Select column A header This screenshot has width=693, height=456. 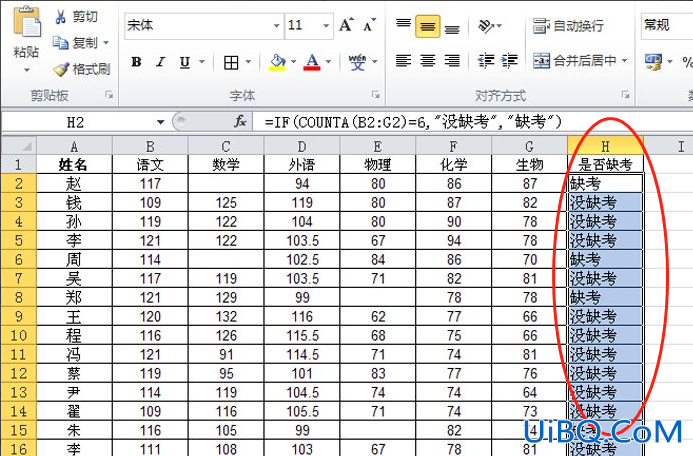point(74,146)
